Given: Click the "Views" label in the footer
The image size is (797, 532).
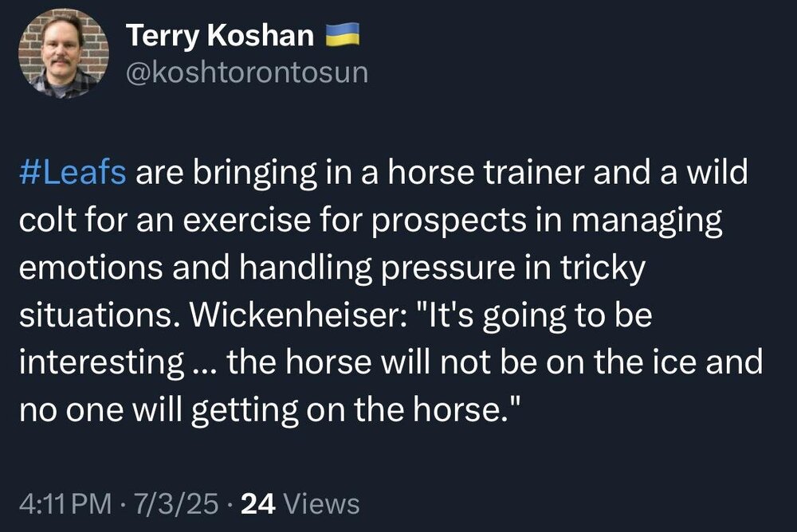Looking at the screenshot, I should (x=321, y=503).
